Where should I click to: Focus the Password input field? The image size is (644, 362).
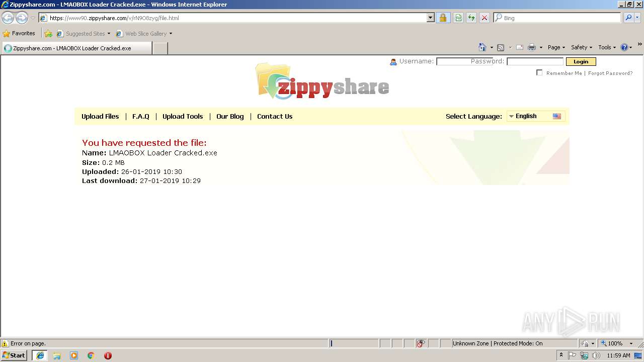click(x=535, y=61)
